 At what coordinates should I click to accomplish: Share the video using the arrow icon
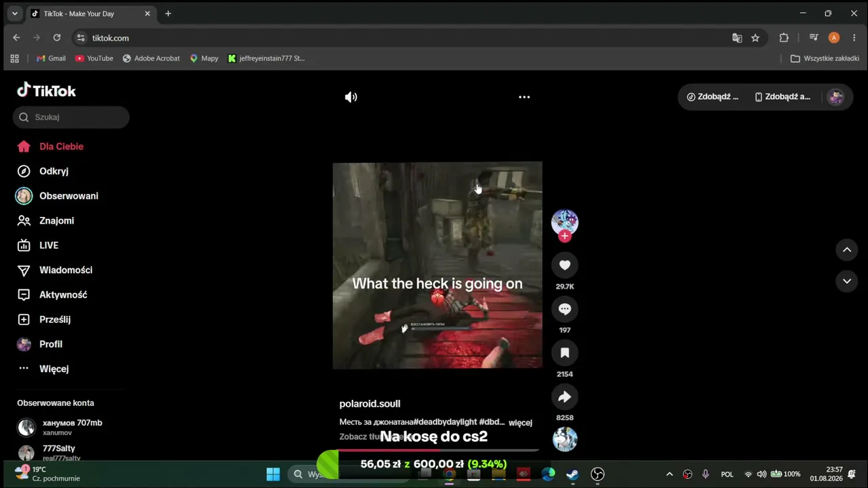[x=565, y=396]
